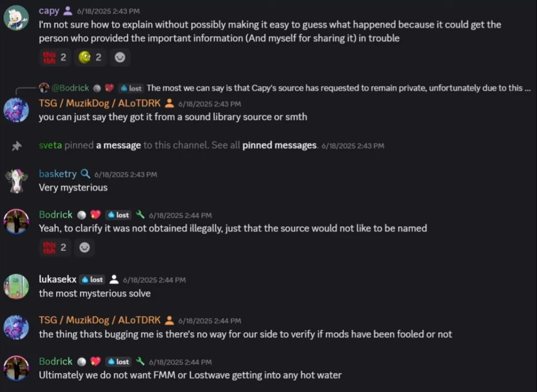
Task: Add reaction to Bodrick's clarification message
Action: [85, 248]
